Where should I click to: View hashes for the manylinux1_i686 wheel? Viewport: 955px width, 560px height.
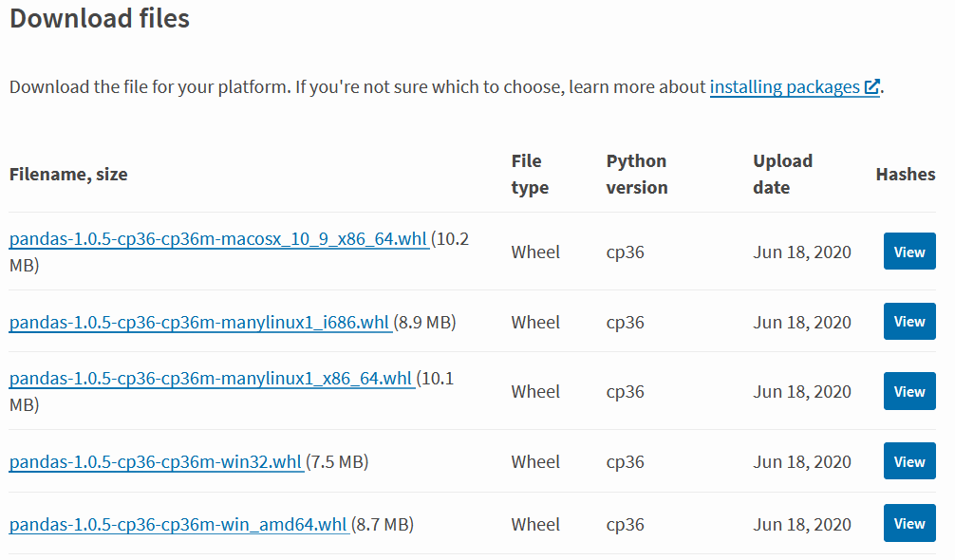click(x=908, y=322)
